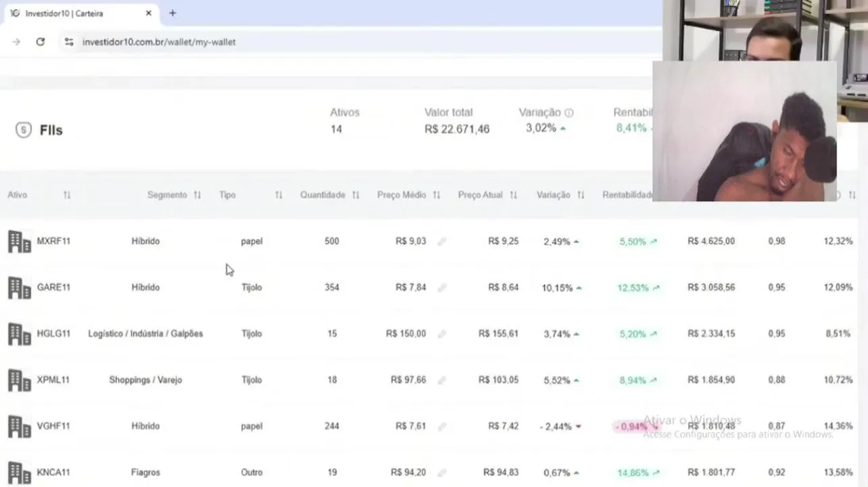Click HGLG11 current price R$ 155,61
The width and height of the screenshot is (868, 487).
point(498,334)
